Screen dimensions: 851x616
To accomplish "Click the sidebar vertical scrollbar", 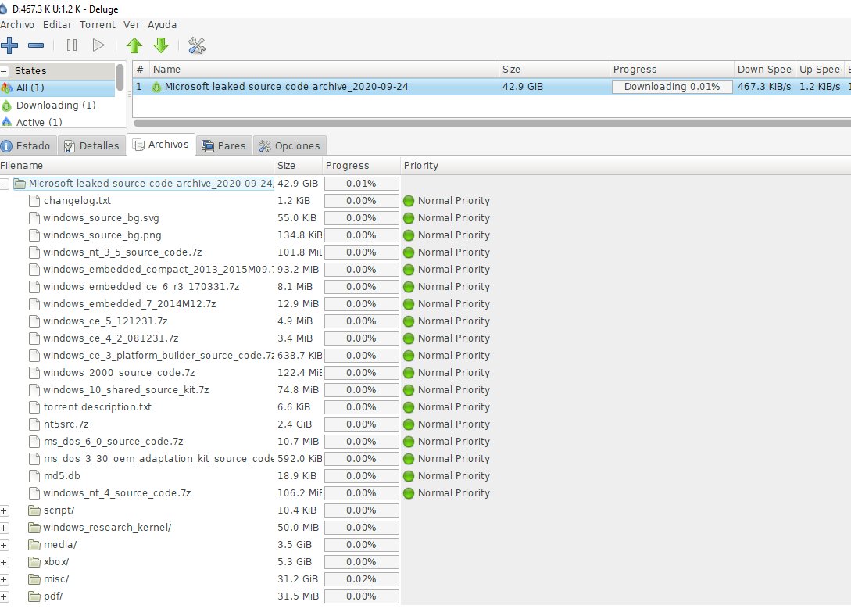I will tap(120, 77).
